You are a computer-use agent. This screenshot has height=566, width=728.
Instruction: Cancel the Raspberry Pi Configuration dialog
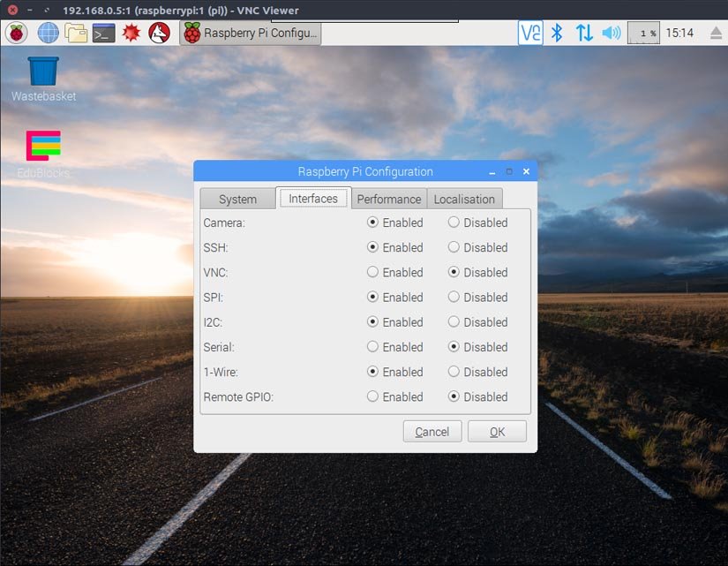(432, 431)
